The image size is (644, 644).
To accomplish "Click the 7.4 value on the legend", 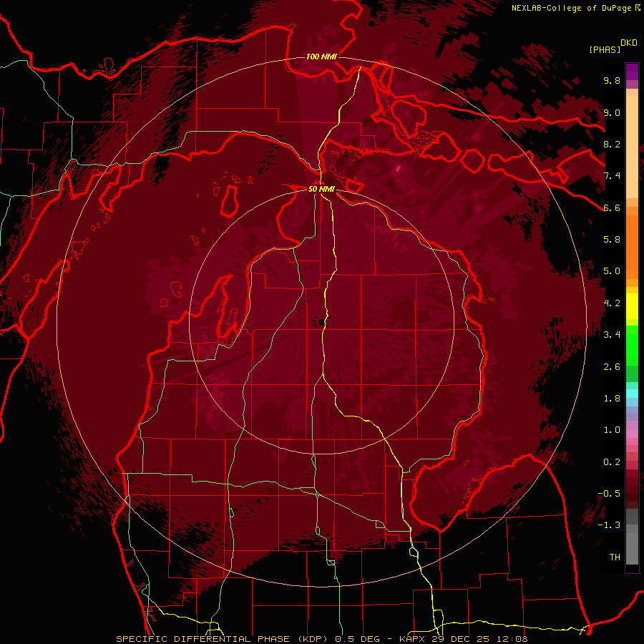I will click(612, 176).
